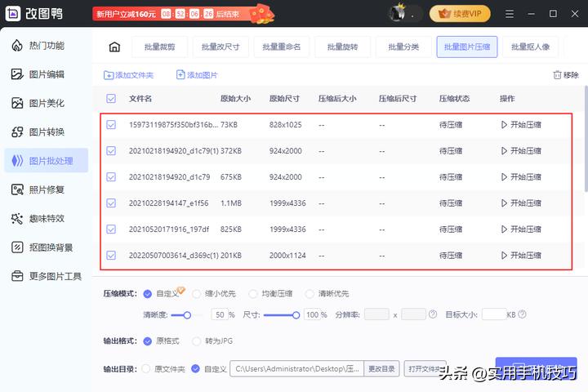Set output directory to 原文件夹

tap(146, 369)
